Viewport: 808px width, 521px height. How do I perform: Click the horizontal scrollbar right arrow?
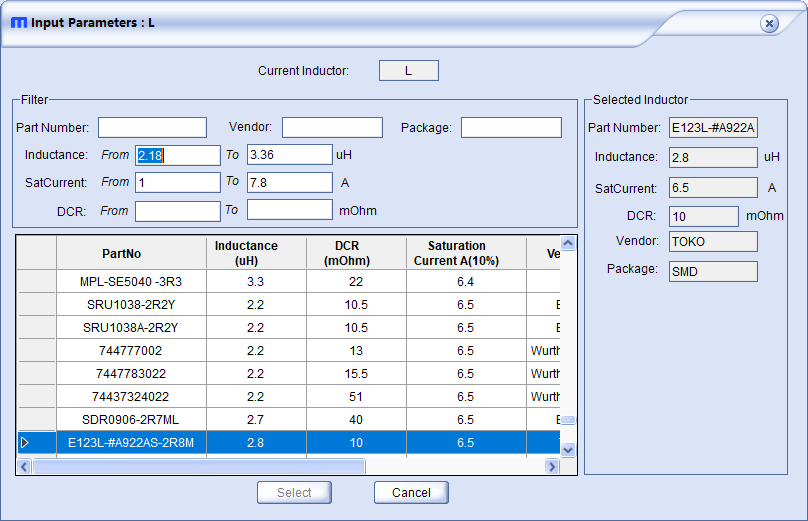click(551, 467)
